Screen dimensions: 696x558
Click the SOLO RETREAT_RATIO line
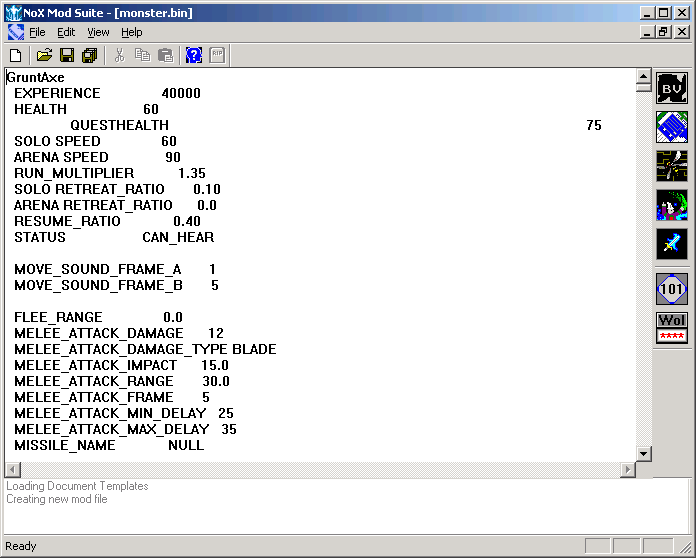pyautogui.click(x=117, y=189)
